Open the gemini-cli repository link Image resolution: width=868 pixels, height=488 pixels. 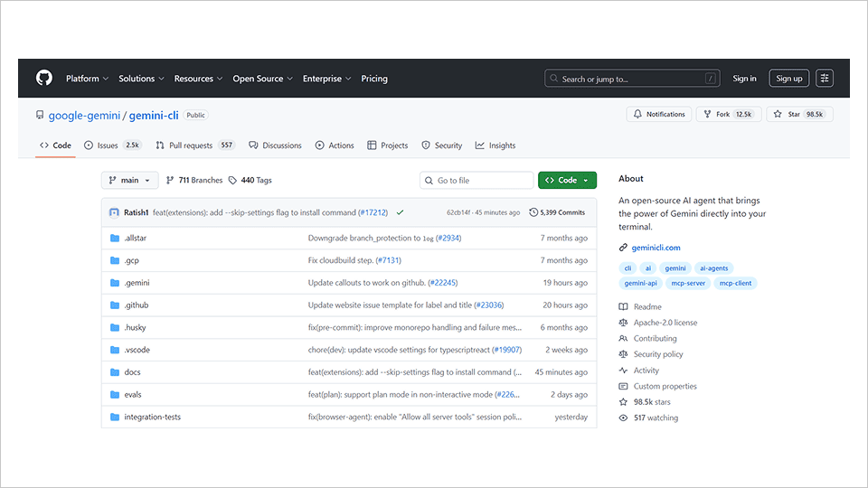pyautogui.click(x=154, y=115)
